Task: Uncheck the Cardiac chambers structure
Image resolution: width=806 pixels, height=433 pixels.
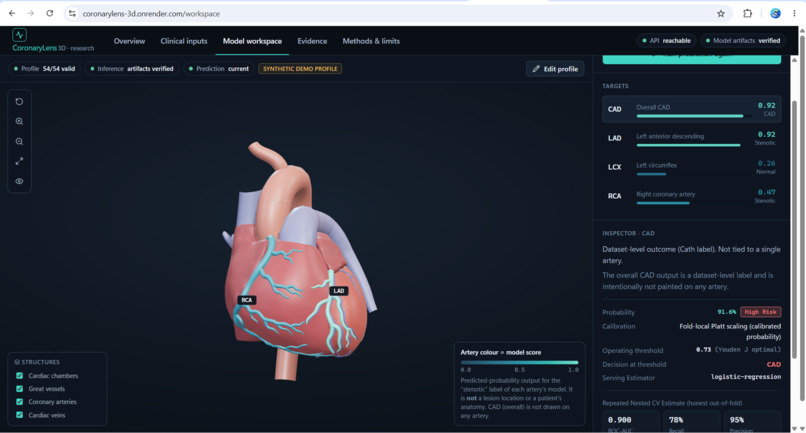Action: click(x=20, y=375)
